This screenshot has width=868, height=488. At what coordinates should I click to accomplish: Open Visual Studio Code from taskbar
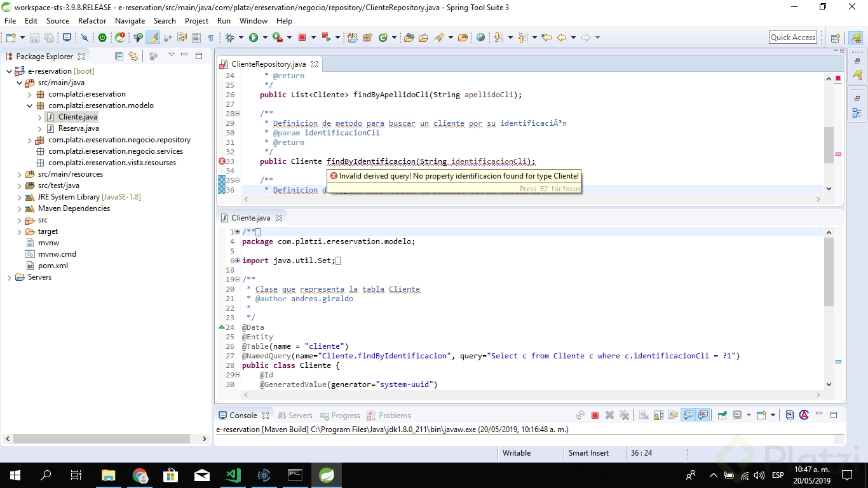tap(233, 475)
